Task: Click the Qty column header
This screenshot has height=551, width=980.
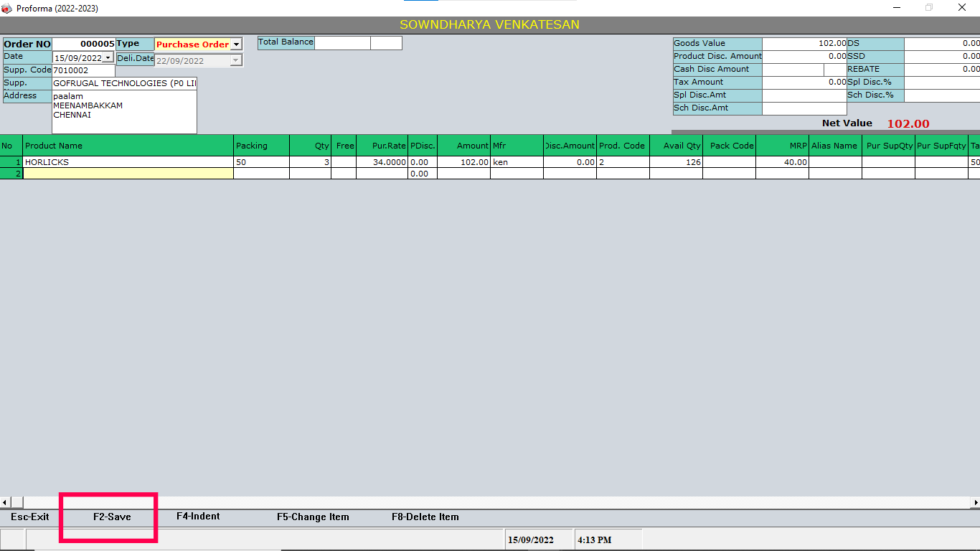Action: coord(311,146)
